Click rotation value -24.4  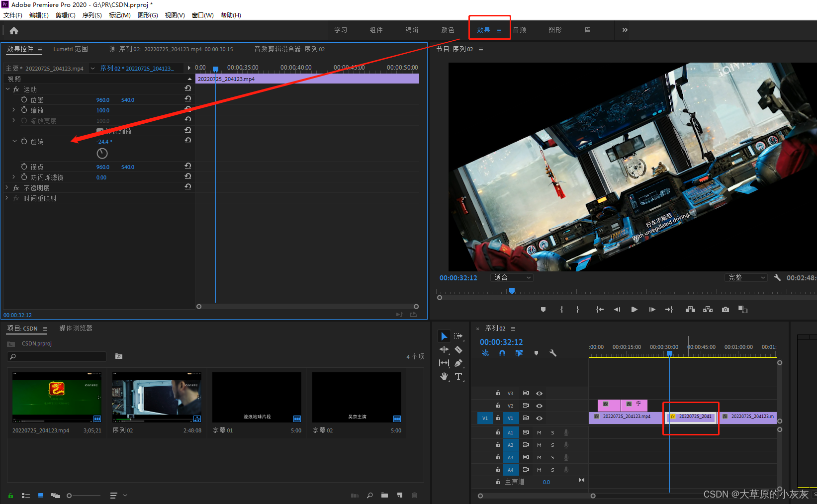click(x=103, y=142)
